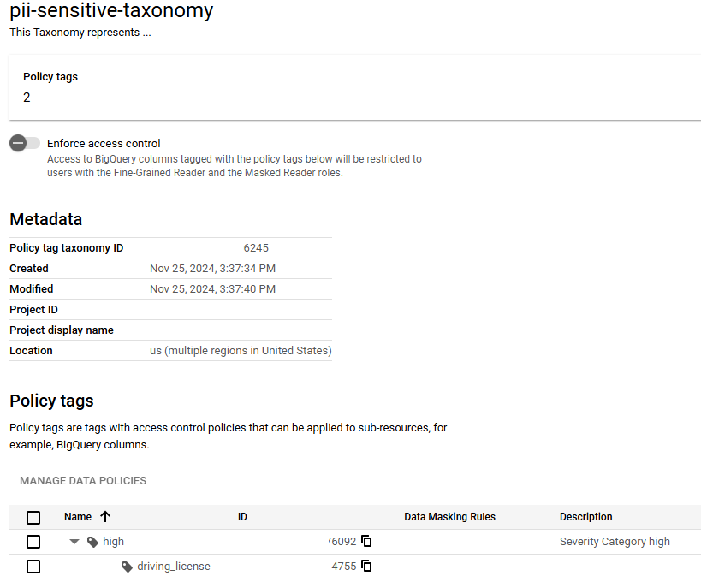Viewport: 701px width, 588px height.
Task: Check the select-all checkbox in table header
Action: click(x=33, y=517)
